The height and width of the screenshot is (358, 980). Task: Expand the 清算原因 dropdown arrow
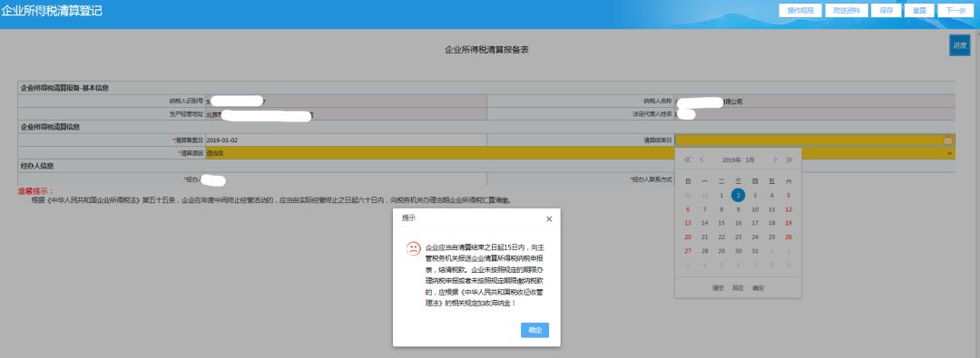(949, 153)
